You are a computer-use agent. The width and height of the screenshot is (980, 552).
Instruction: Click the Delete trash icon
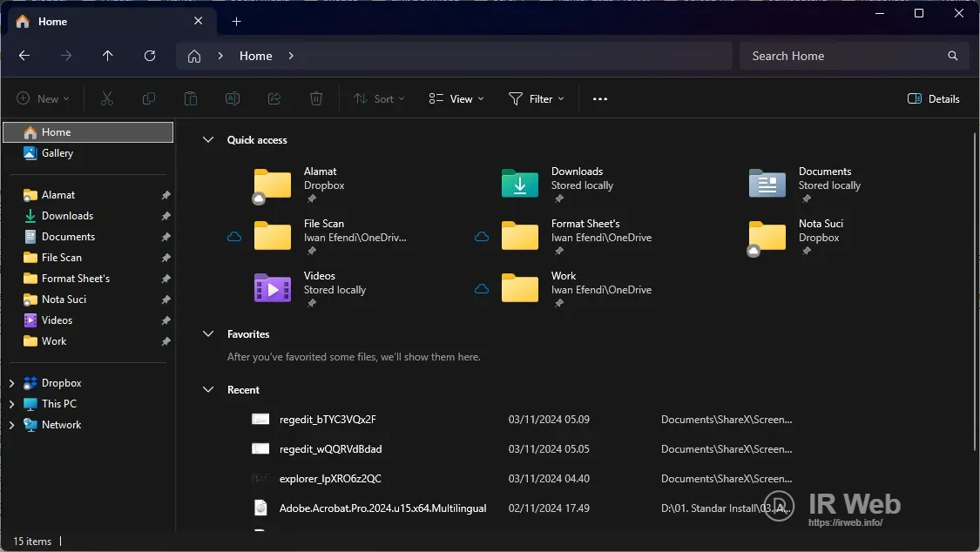click(316, 99)
